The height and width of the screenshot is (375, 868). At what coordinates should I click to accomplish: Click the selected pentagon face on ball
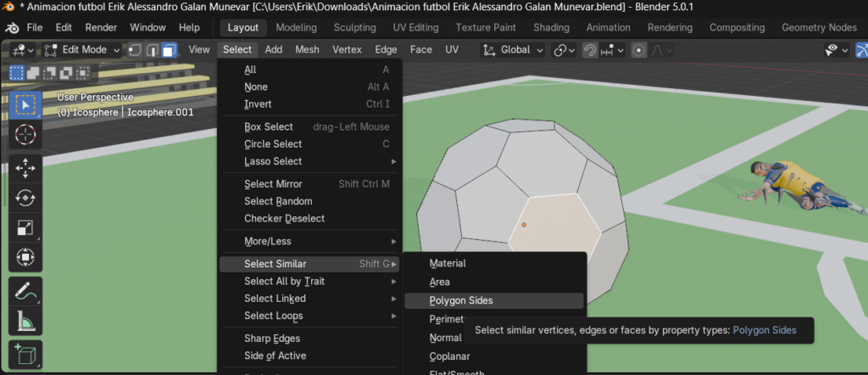pyautogui.click(x=555, y=224)
